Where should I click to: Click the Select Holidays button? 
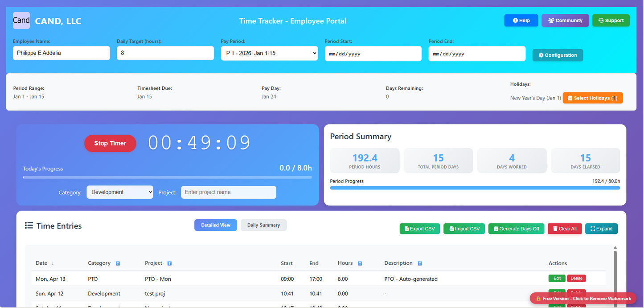pos(593,98)
